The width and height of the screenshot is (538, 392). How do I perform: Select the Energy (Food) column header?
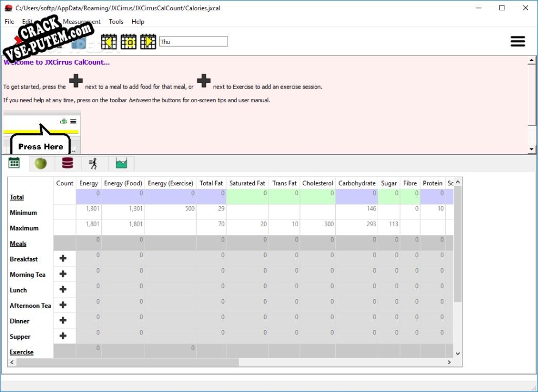point(123,183)
